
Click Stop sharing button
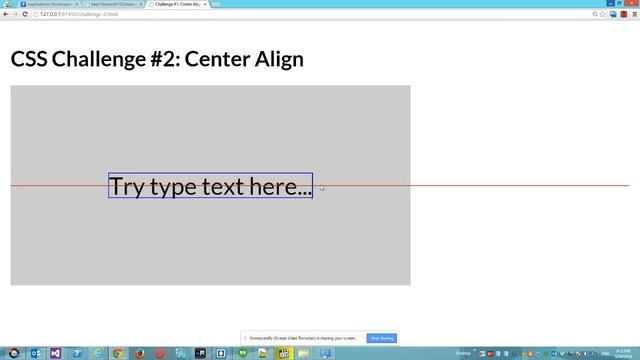382,338
